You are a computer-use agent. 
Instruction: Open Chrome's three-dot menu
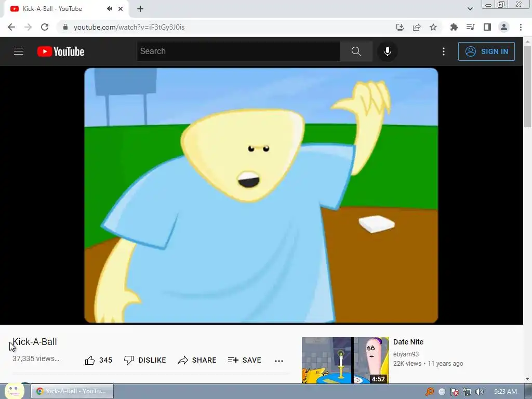click(521, 27)
